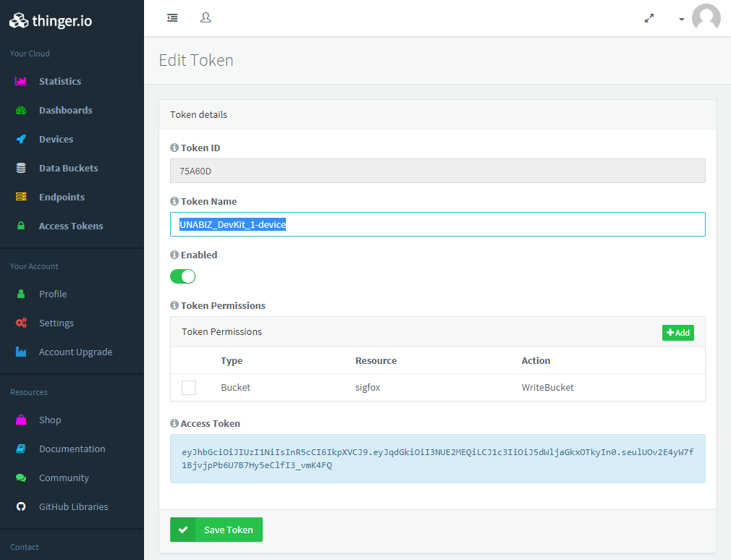This screenshot has width=731, height=560.
Task: Navigate to Endpoints
Action: [62, 197]
